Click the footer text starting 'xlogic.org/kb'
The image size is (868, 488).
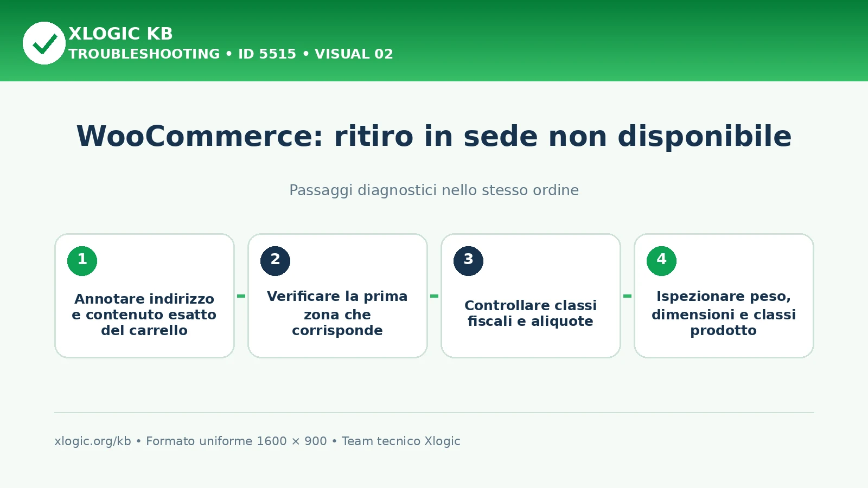(257, 441)
